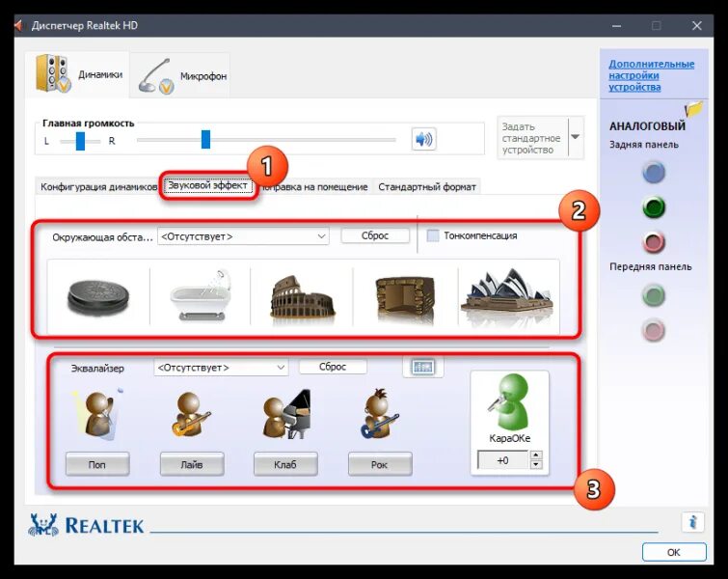Viewport: 728px width, 579px height.
Task: Click the main volume slider handle
Action: 205,139
